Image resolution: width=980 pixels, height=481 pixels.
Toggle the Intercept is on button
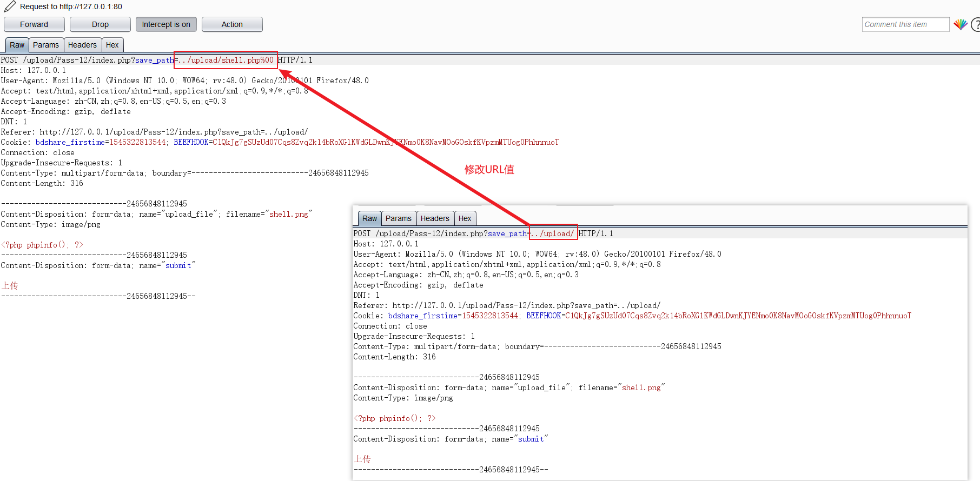tap(166, 24)
